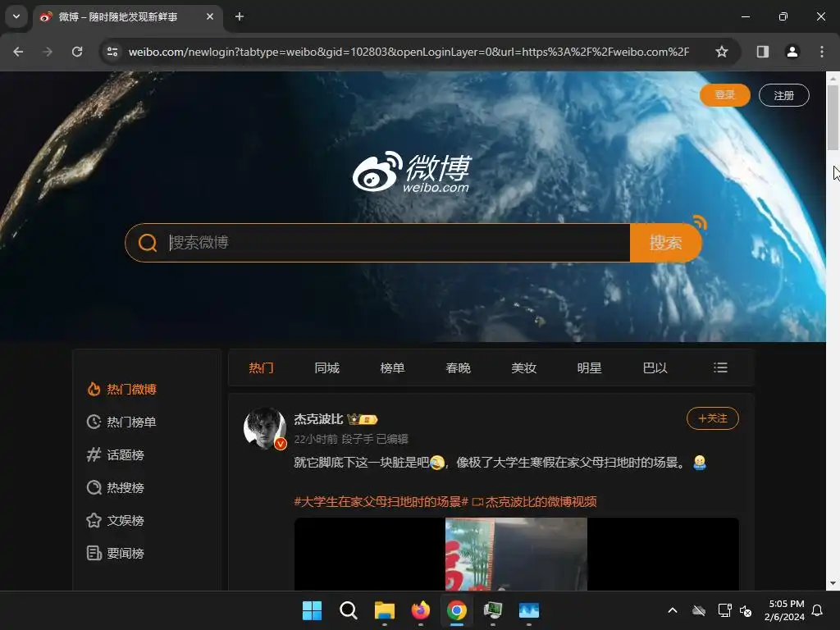The width and height of the screenshot is (840, 630).
Task: Open the 明星 tab
Action: (x=589, y=368)
